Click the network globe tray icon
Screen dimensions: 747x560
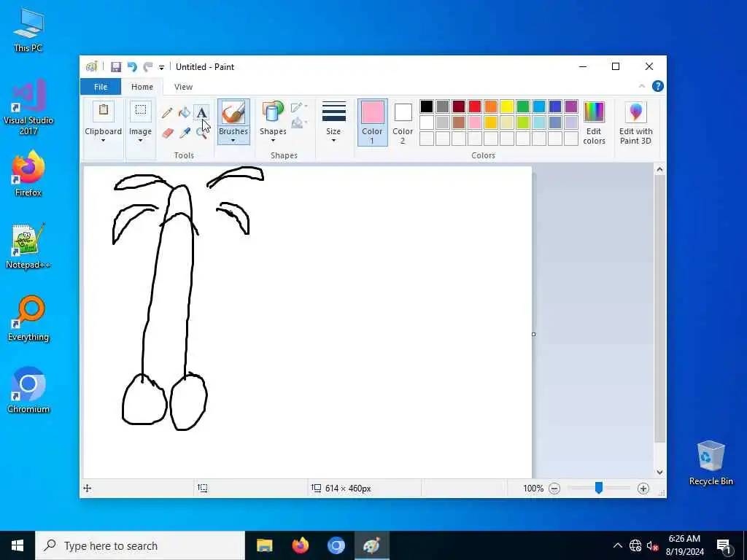pyautogui.click(x=635, y=545)
